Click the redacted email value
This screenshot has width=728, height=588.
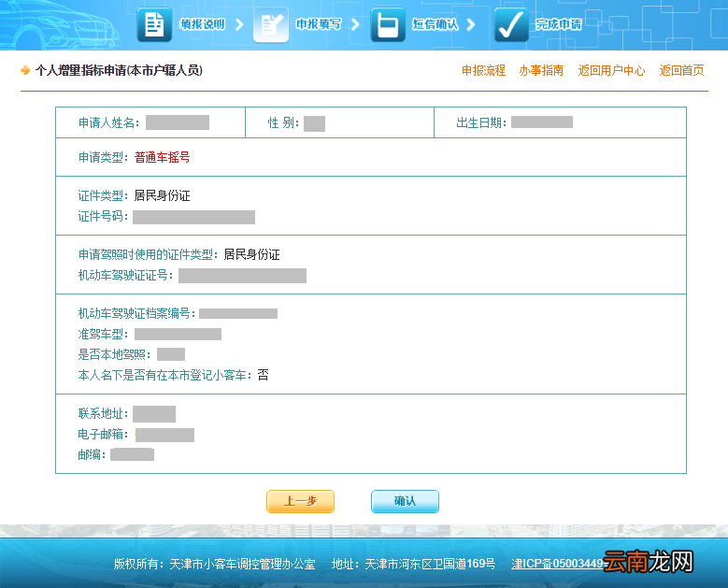click(x=164, y=435)
